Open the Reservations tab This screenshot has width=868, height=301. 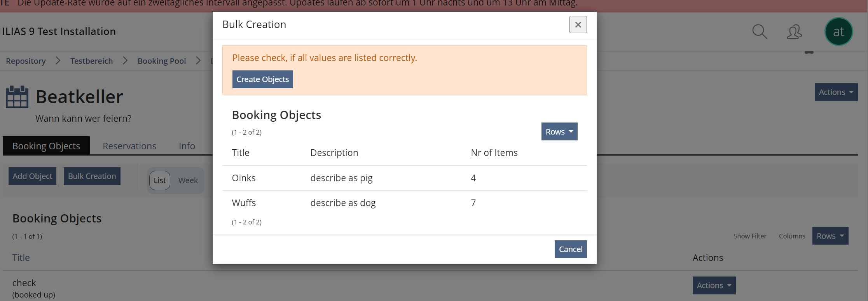coord(129,146)
